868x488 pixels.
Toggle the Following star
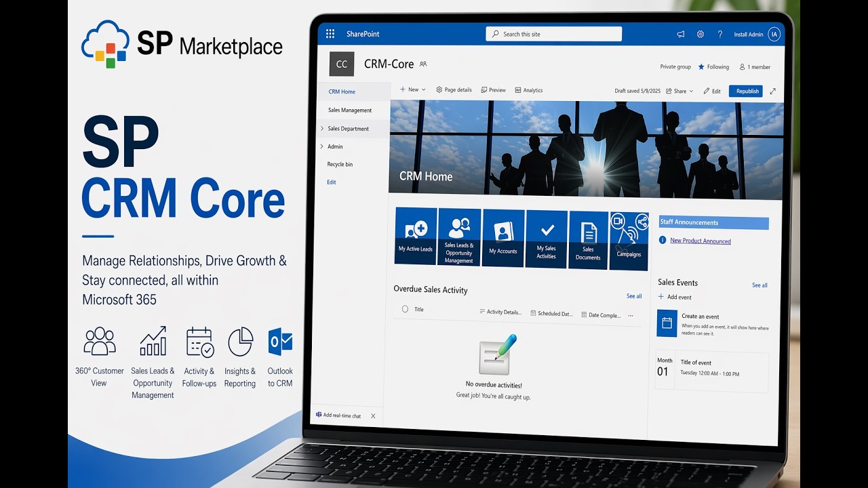coord(701,67)
